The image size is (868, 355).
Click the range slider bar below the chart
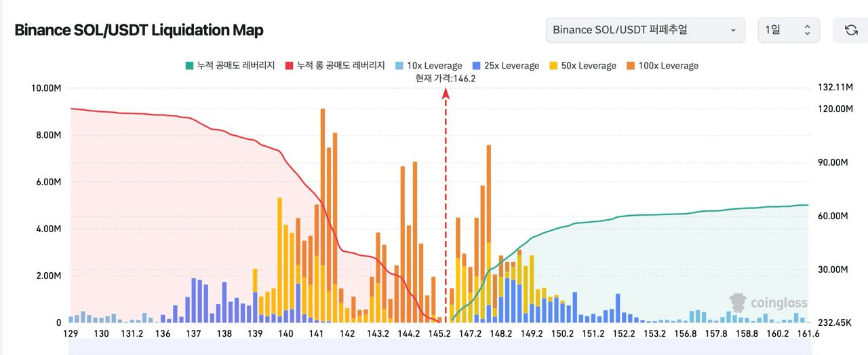(x=439, y=348)
